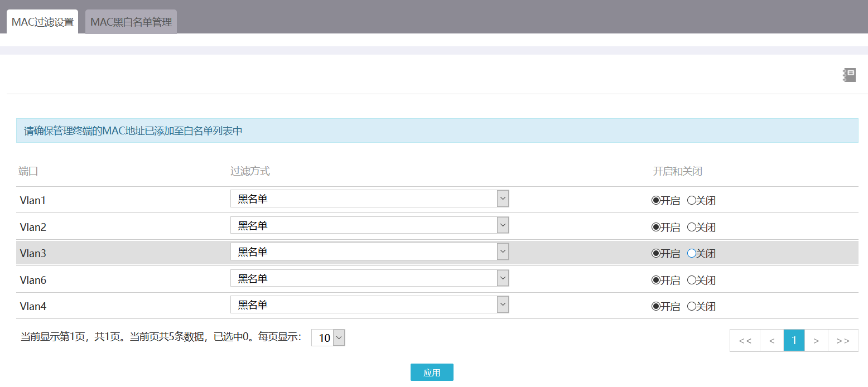Go to next page arrow

coord(816,341)
